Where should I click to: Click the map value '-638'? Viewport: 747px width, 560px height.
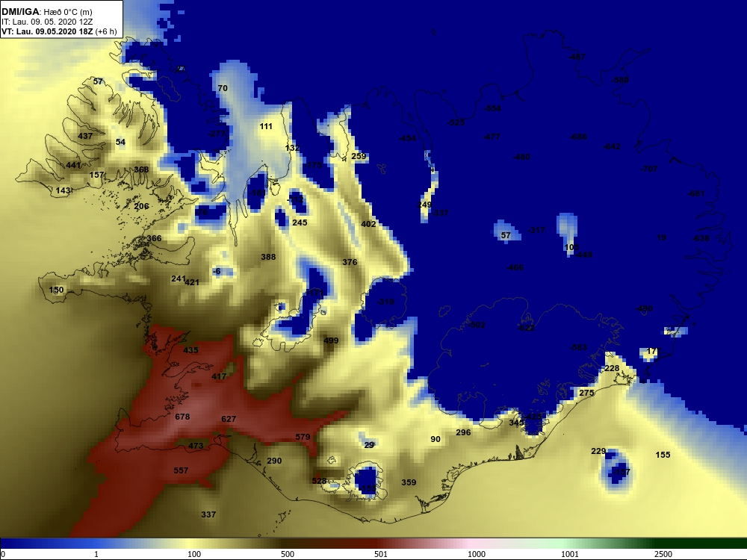(x=701, y=238)
